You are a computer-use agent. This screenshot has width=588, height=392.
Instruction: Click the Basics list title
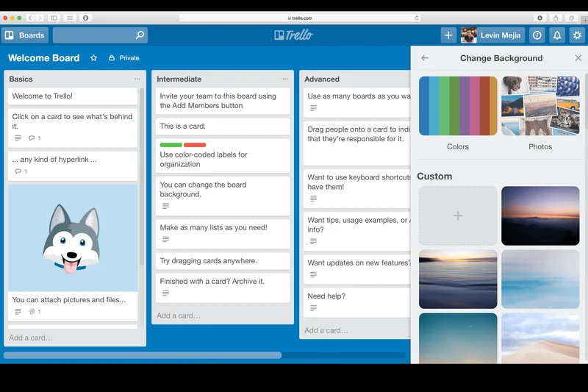(21, 79)
